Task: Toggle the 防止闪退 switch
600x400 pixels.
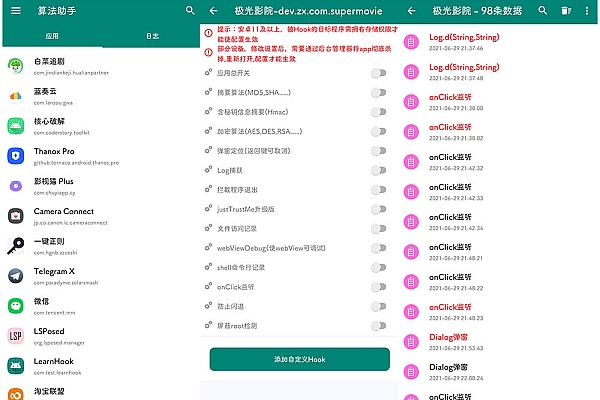Action: coord(379,306)
